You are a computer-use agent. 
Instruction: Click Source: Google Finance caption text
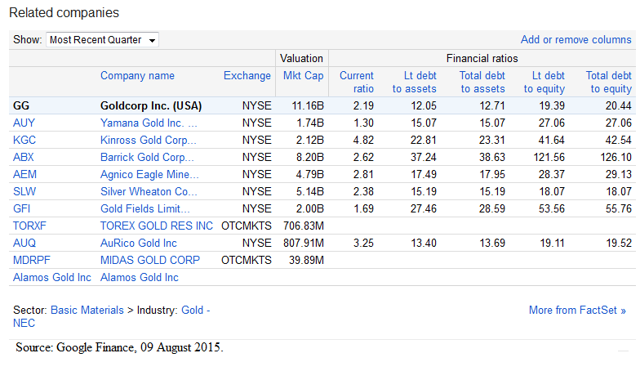click(x=119, y=347)
